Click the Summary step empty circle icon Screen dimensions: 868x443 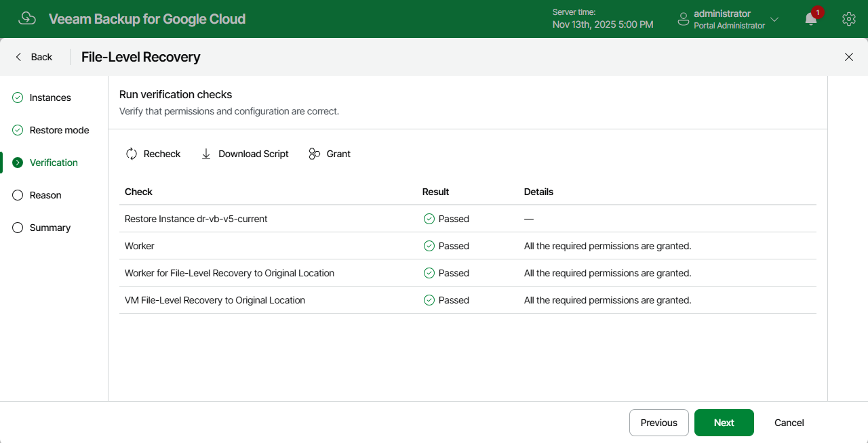point(18,228)
